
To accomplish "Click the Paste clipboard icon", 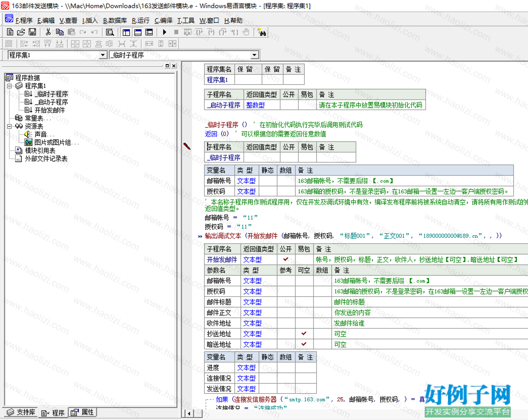I will (x=71, y=32).
